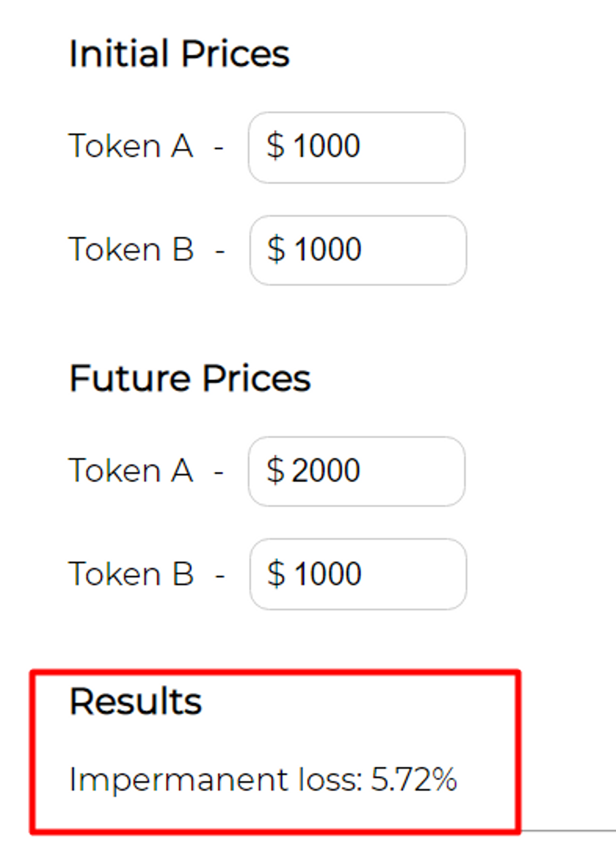
Task: Click the Future Prices heading
Action: pos(190,378)
